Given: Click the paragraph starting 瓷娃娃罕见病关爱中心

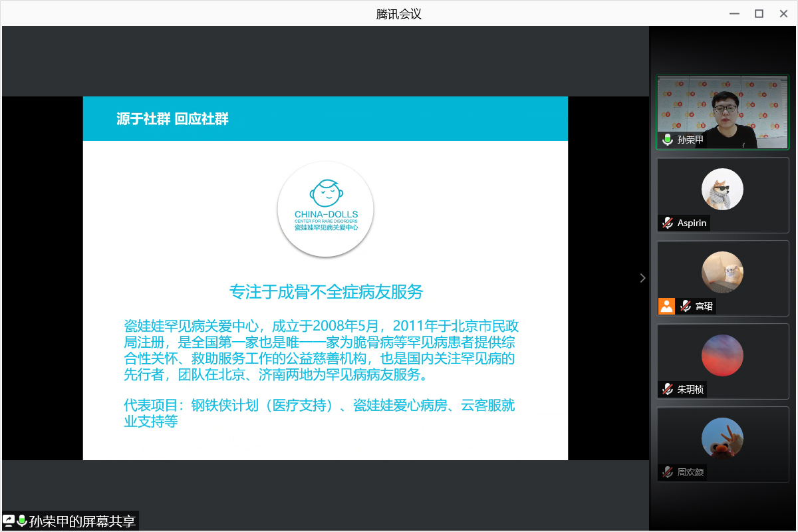Looking at the screenshot, I should (321, 350).
